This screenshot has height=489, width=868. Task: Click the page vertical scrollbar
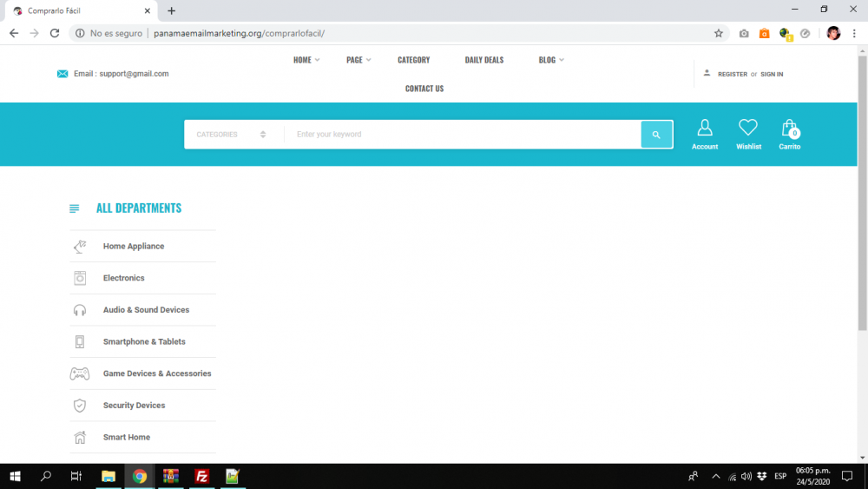pyautogui.click(x=863, y=194)
